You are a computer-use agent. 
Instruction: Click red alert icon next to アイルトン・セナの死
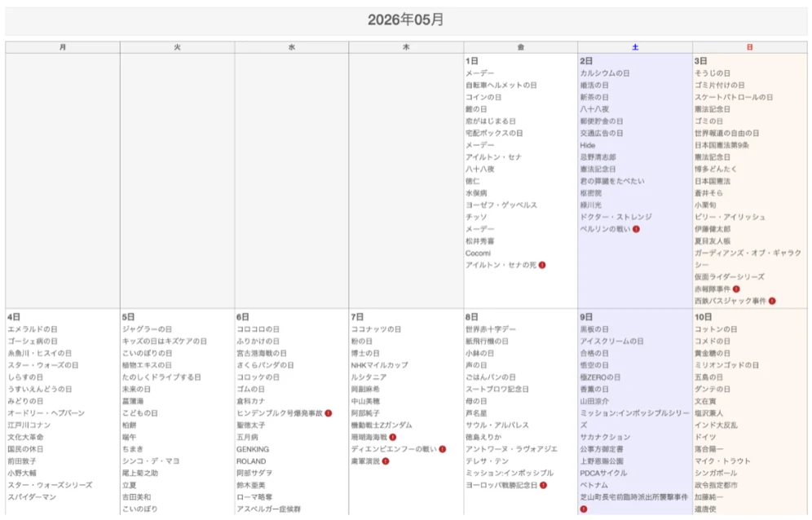tap(541, 265)
